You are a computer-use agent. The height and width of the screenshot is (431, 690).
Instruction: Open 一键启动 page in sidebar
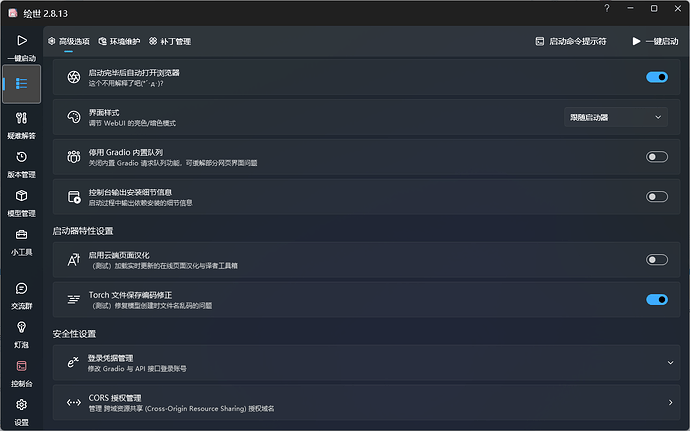coord(22,46)
